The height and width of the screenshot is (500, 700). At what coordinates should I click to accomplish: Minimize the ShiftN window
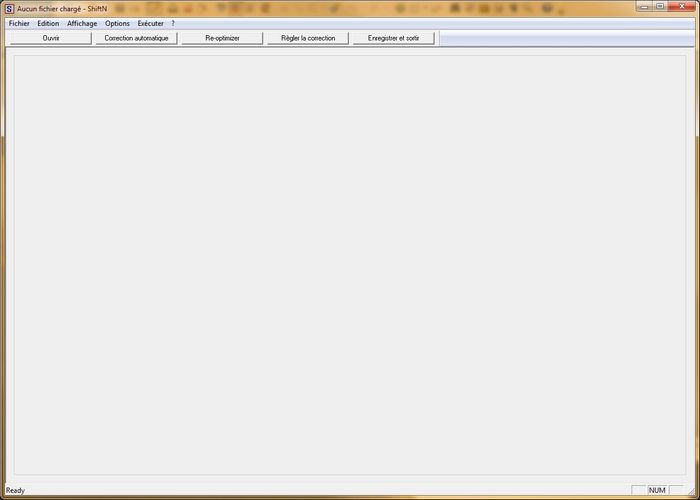click(x=643, y=6)
